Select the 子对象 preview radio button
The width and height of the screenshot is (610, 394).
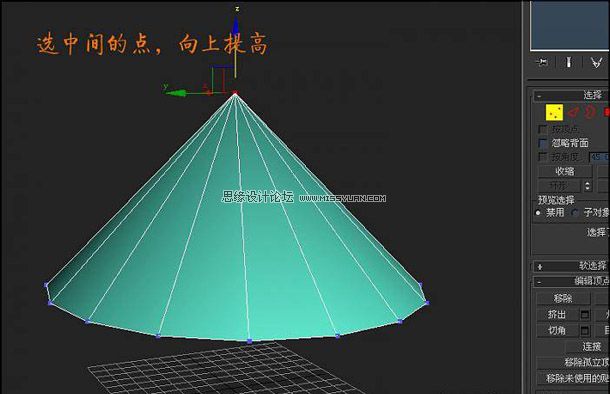(575, 213)
